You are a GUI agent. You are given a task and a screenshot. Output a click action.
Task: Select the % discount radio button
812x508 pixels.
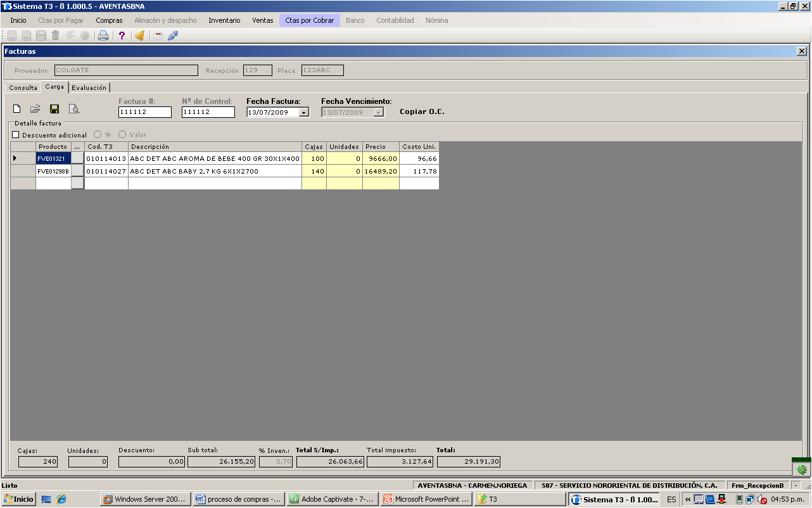coord(98,134)
